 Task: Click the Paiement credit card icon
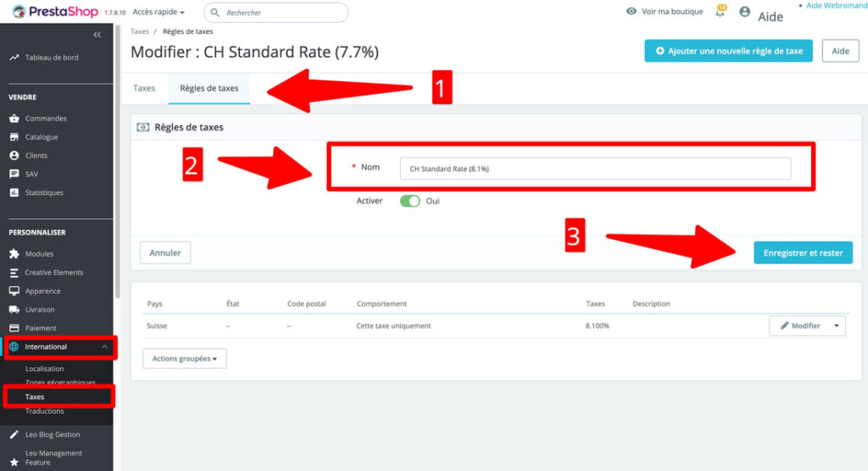(x=14, y=329)
